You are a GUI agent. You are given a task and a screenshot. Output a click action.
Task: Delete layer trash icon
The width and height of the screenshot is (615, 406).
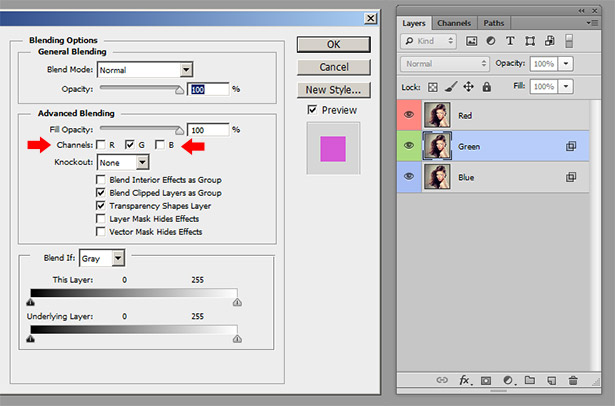click(573, 380)
